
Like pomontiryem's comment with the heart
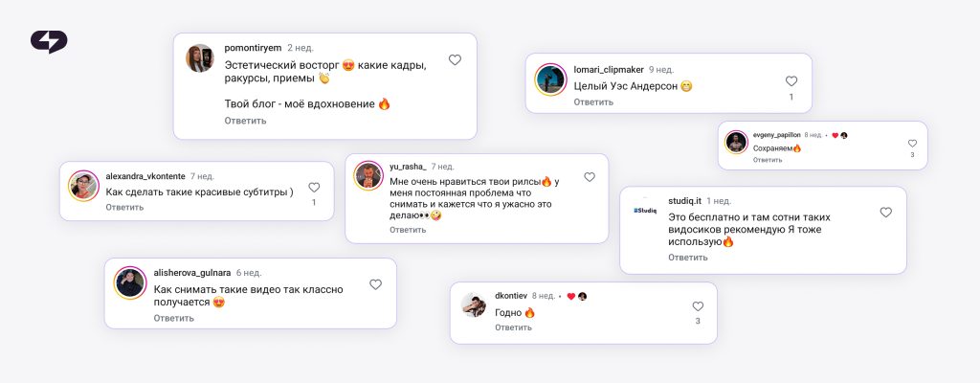click(455, 60)
